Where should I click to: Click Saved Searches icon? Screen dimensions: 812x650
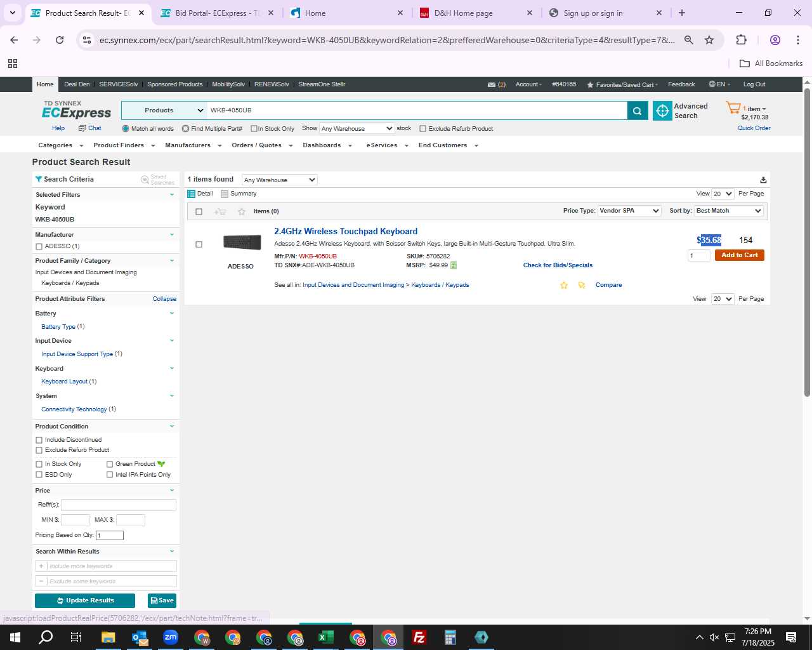145,180
